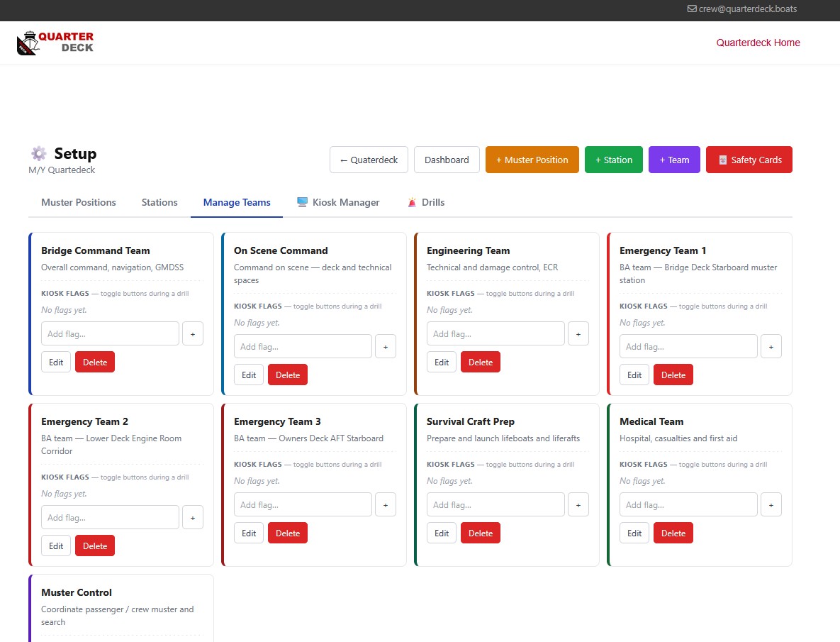Image resolution: width=840 pixels, height=642 pixels.
Task: Click the + Muster Position button
Action: coord(532,160)
